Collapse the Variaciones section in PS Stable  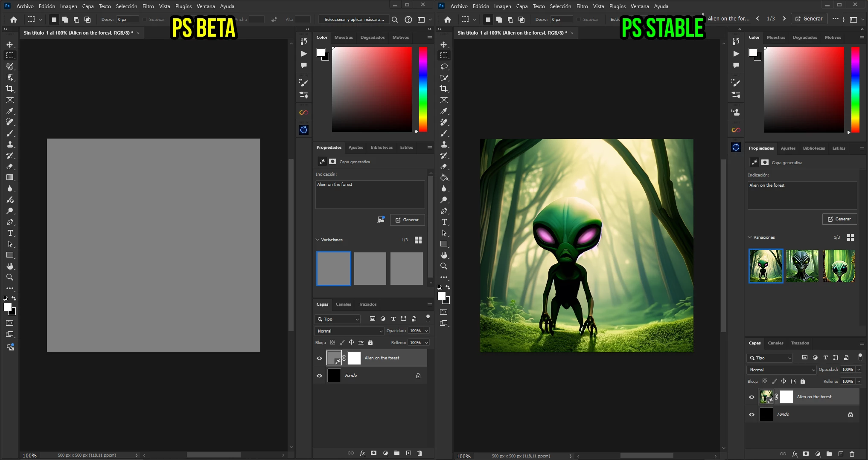pyautogui.click(x=749, y=237)
